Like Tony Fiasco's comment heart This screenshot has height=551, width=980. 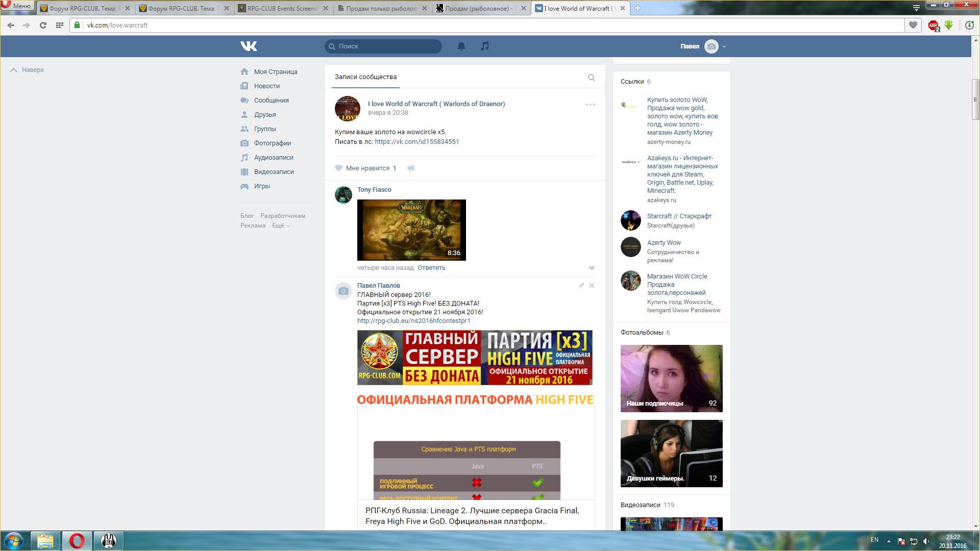click(592, 268)
